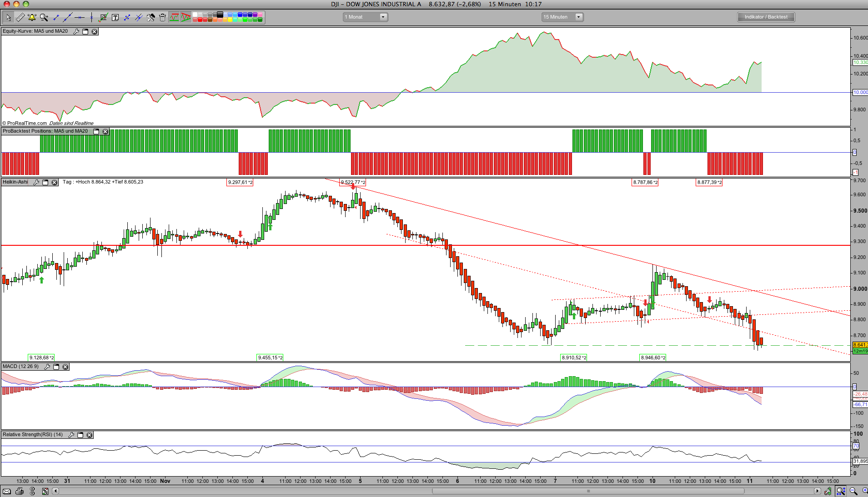This screenshot has width=868, height=497.
Task: Open the '1 Monat' period dropdown
Action: (365, 17)
